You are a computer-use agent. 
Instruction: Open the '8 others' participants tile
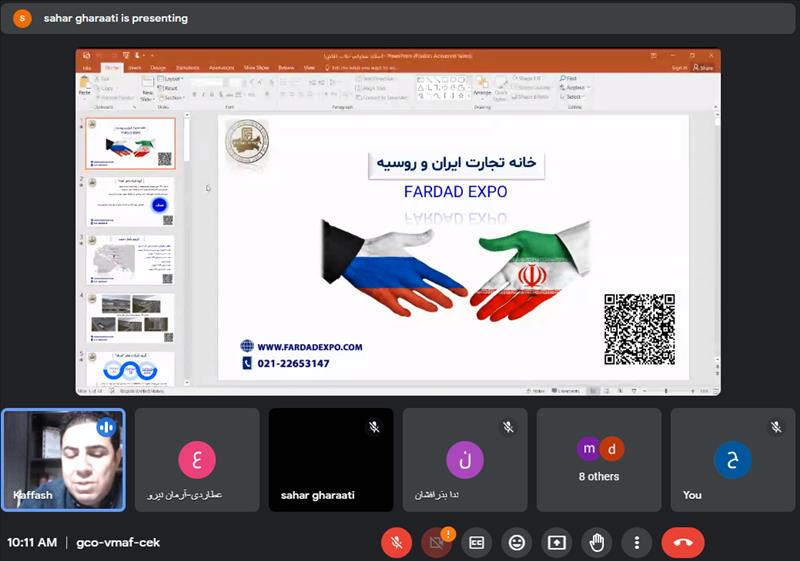click(599, 460)
